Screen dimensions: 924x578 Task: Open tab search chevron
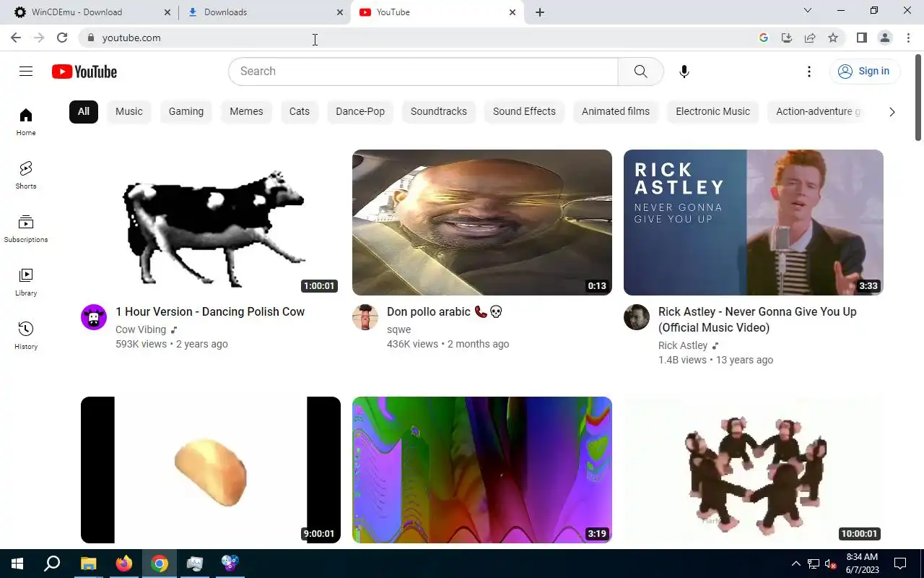click(808, 11)
